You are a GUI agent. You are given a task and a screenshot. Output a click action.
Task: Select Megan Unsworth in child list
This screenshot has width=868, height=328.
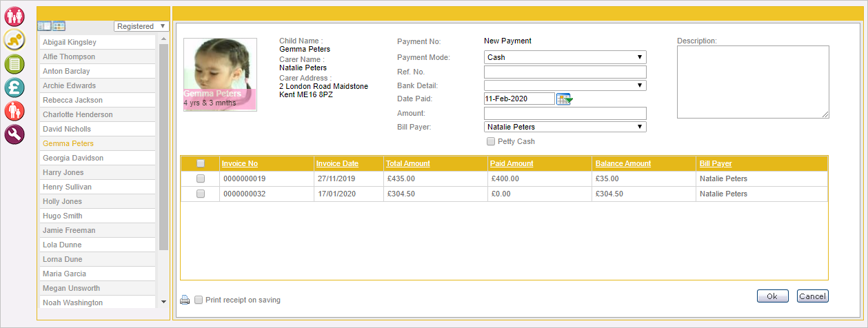(97, 288)
